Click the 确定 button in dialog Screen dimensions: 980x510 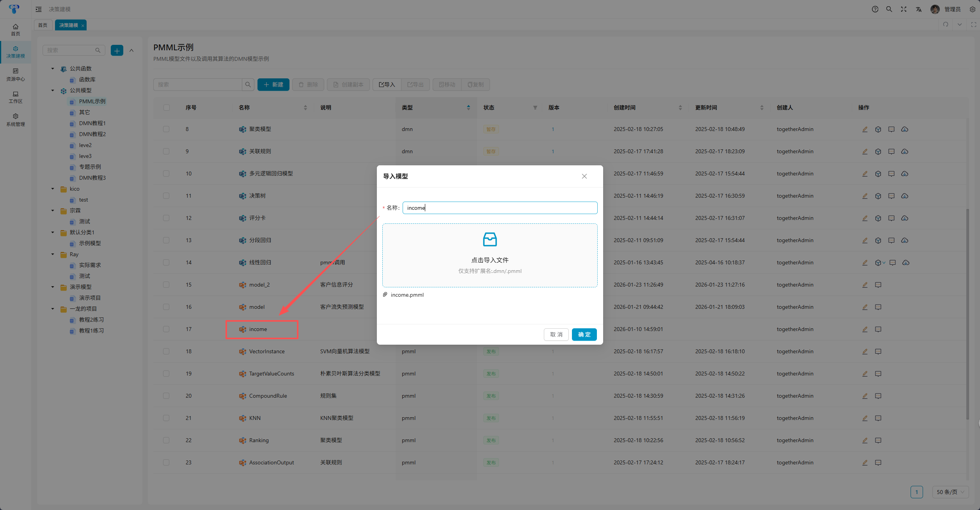[584, 335]
